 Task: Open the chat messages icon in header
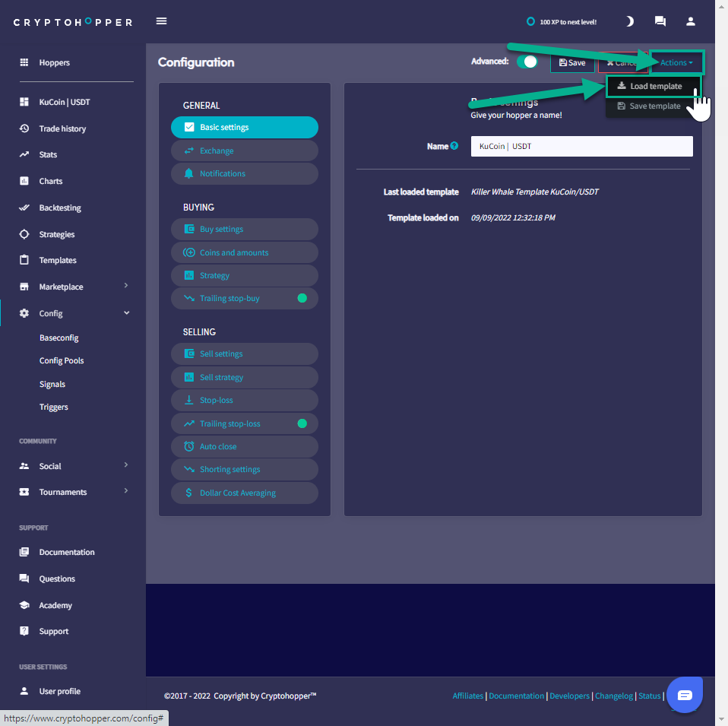tap(660, 21)
